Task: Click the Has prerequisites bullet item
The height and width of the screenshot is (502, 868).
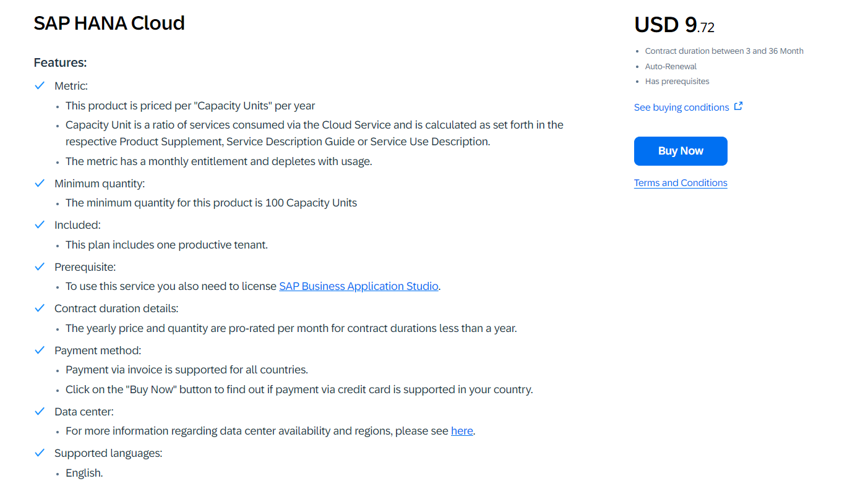Action: [x=677, y=80]
